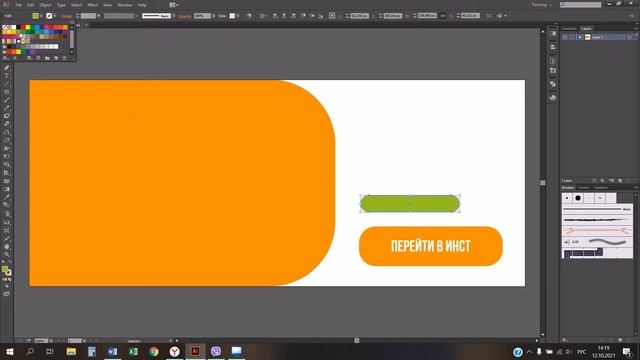Open Google Chrome from the taskbar
Viewport: 640px width, 360px height.
tap(154, 351)
